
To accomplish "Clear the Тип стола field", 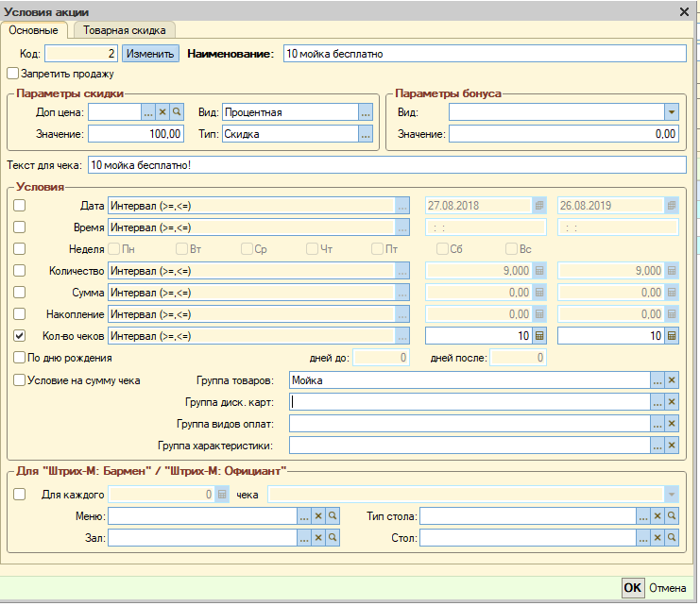I will [657, 516].
